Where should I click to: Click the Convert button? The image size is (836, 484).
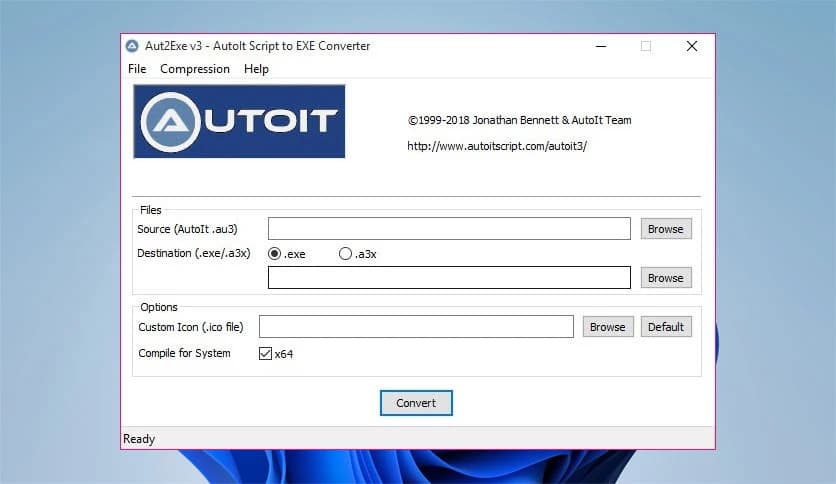click(416, 403)
